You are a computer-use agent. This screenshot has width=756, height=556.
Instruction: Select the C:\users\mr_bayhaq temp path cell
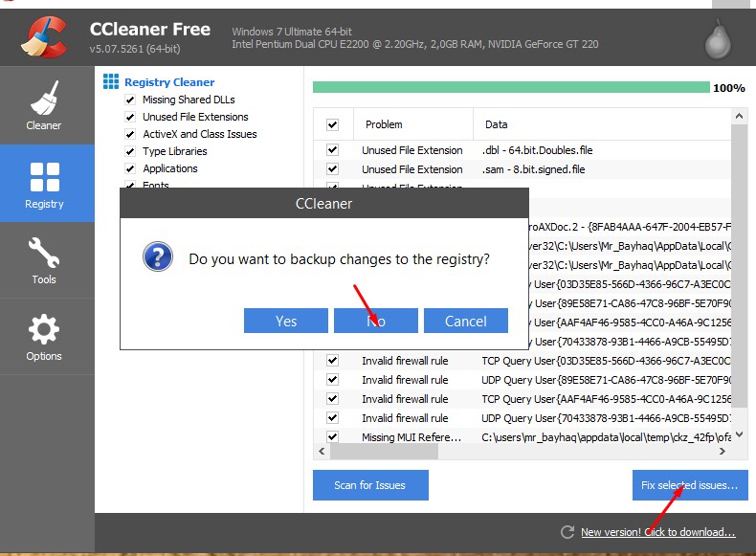coord(606,437)
